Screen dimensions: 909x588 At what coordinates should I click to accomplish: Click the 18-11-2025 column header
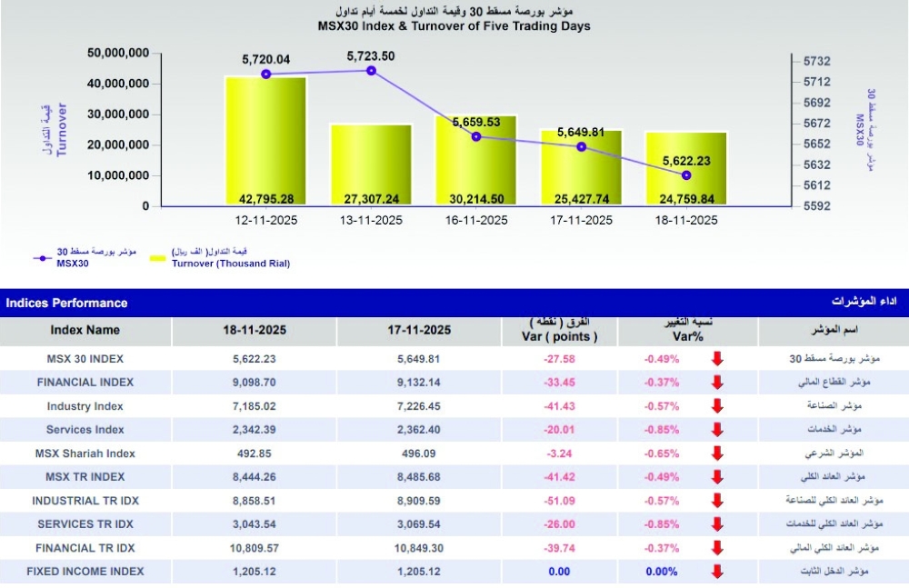click(x=255, y=331)
